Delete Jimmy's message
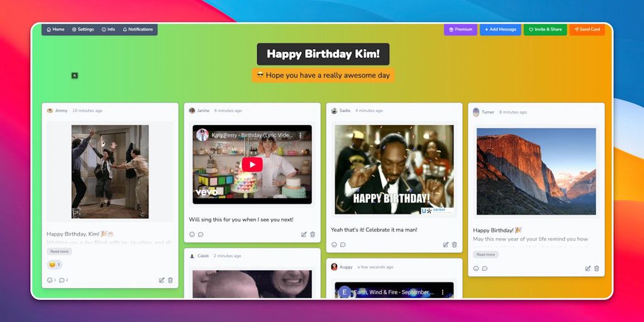 coord(170,280)
